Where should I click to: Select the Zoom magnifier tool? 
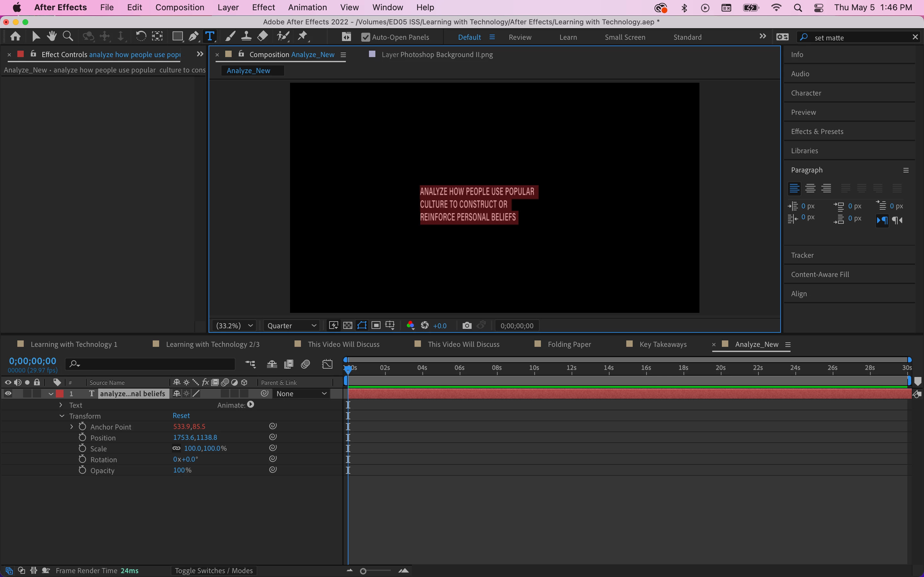click(68, 37)
